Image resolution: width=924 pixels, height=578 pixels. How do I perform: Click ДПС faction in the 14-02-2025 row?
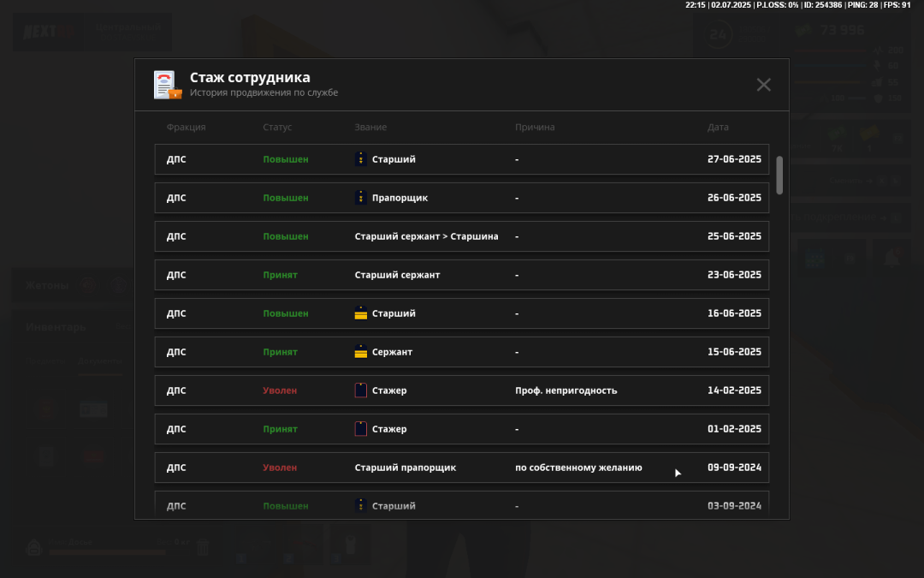pyautogui.click(x=176, y=390)
